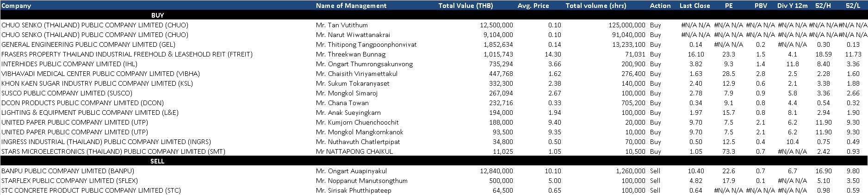
Task: Select the Avg. Price column header
Action: pos(533,6)
